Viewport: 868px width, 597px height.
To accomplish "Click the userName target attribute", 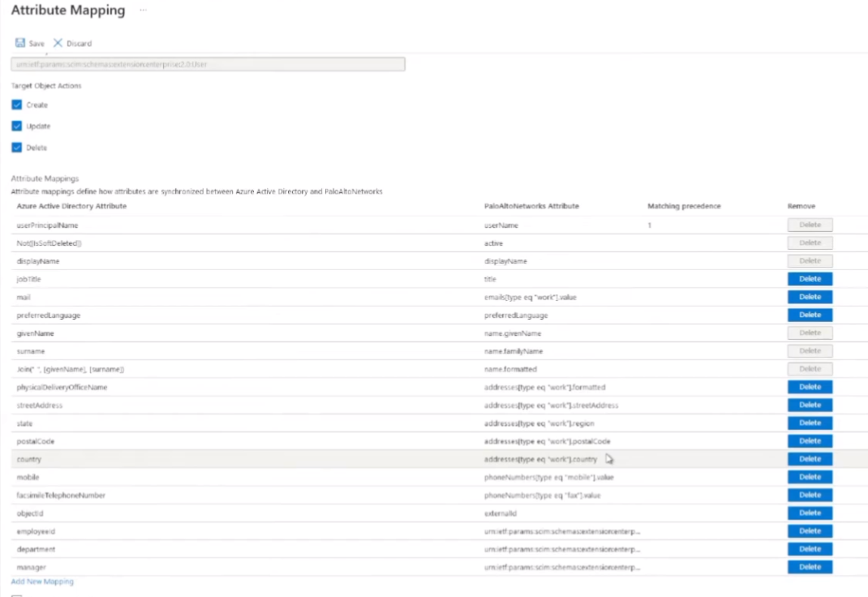I will (501, 225).
